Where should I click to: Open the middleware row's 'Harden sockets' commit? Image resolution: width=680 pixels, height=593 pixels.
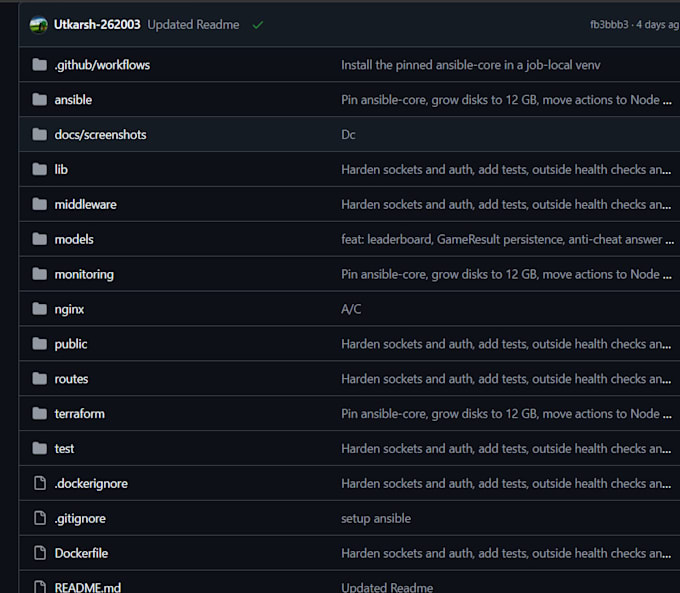[x=506, y=204]
